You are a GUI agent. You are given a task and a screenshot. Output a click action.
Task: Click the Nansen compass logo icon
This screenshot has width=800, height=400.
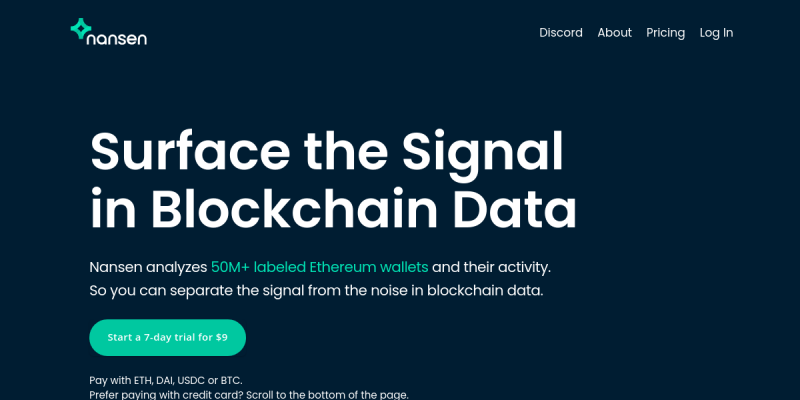(x=81, y=29)
